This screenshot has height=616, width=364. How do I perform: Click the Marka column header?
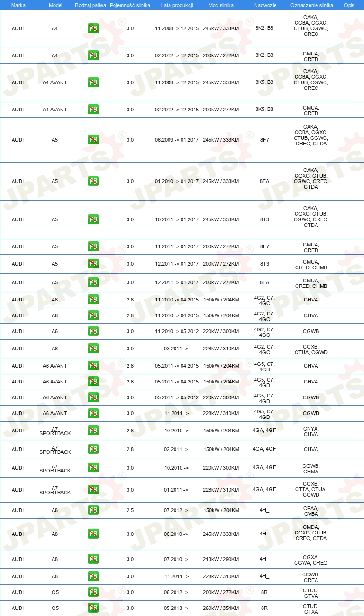pos(18,5)
